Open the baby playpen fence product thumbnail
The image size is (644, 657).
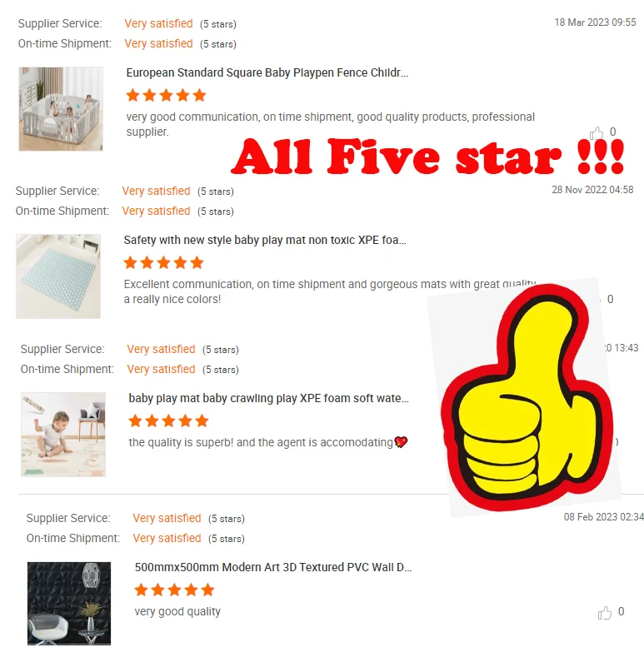(x=61, y=109)
